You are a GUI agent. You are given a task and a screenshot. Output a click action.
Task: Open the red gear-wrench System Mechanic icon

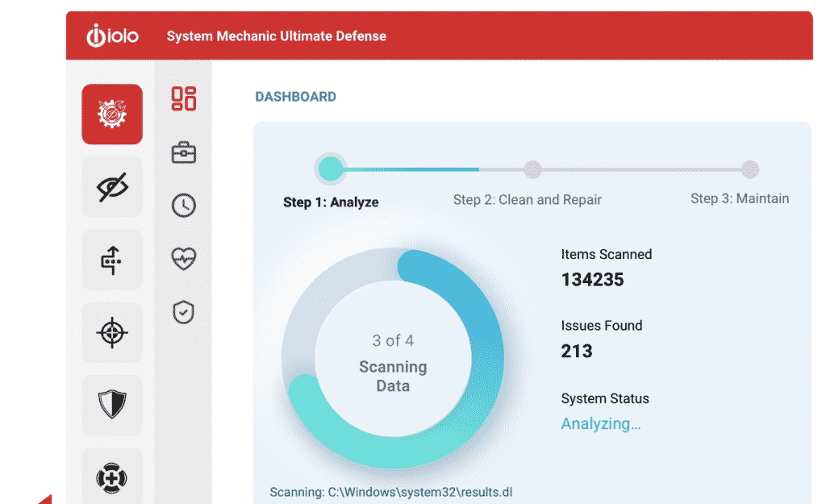tap(112, 115)
